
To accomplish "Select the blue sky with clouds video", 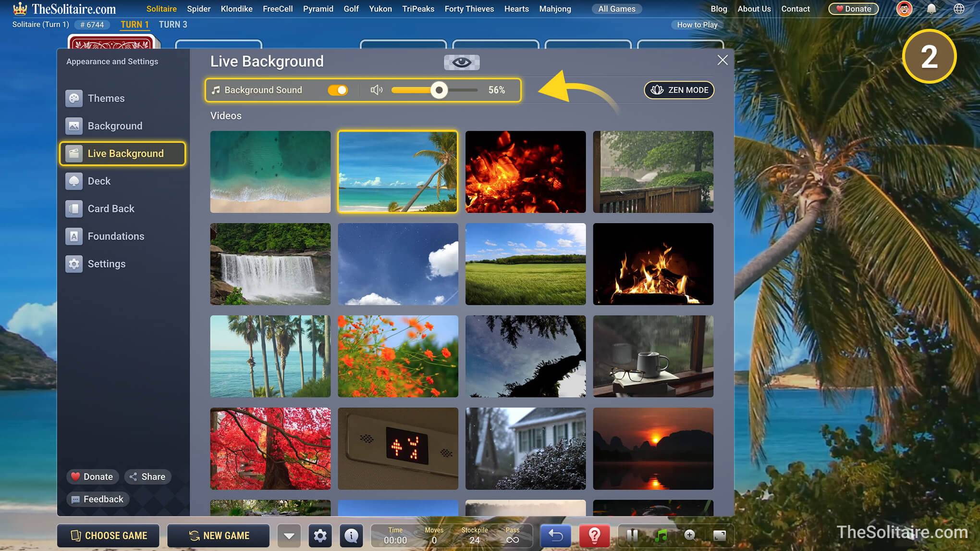I will click(x=398, y=264).
